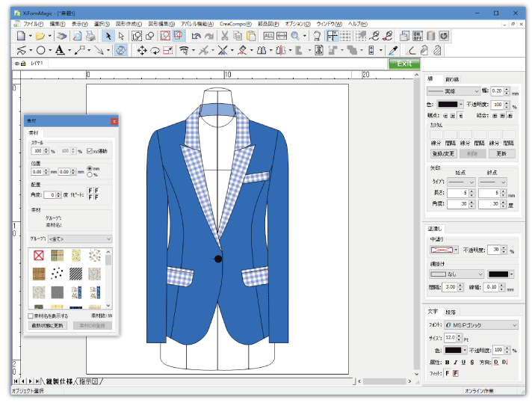The height and width of the screenshot is (403, 532).
Task: Select the % radio button for position units
Action: 90,174
